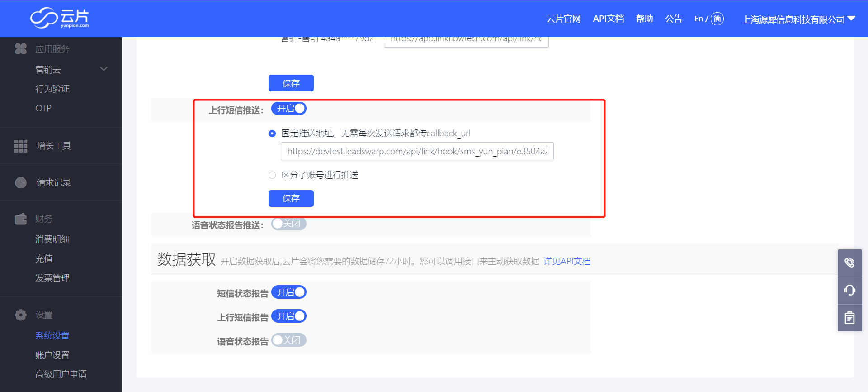The image size is (868, 392).
Task: Select the 固定推送地址 radio option
Action: click(272, 134)
